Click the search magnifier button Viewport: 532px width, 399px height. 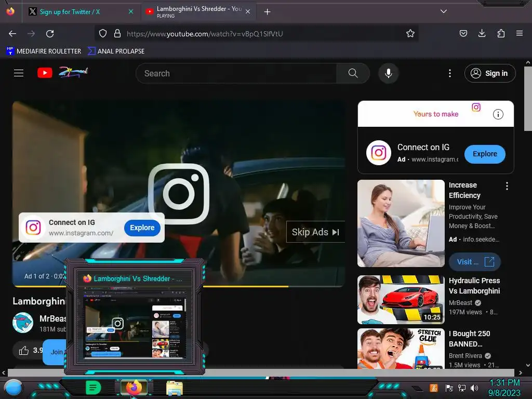(353, 73)
